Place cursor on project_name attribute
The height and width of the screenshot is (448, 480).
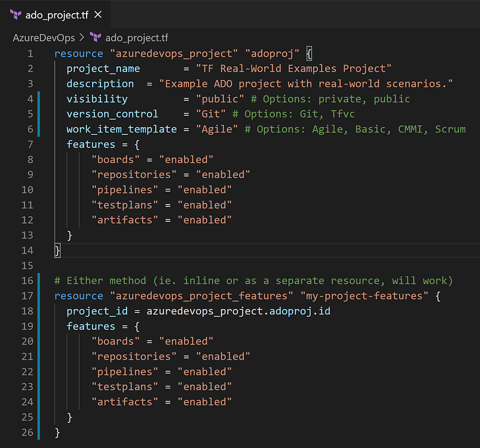pos(103,69)
